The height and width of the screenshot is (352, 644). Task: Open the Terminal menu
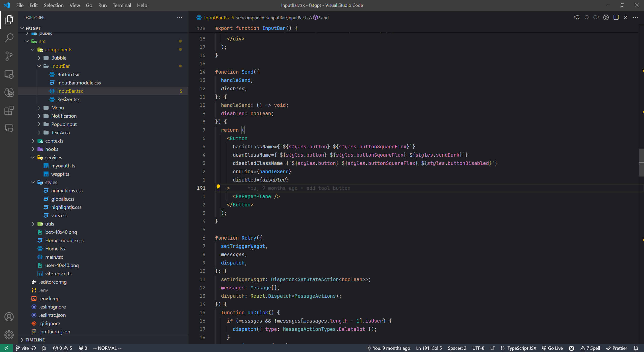(x=122, y=5)
